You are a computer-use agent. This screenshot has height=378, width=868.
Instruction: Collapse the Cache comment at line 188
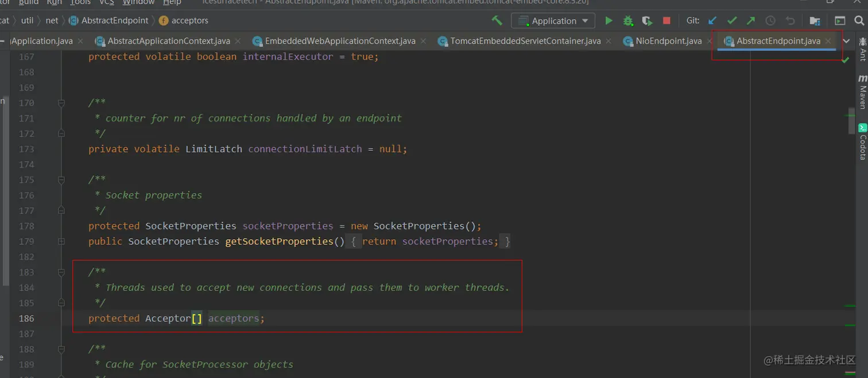(x=61, y=349)
